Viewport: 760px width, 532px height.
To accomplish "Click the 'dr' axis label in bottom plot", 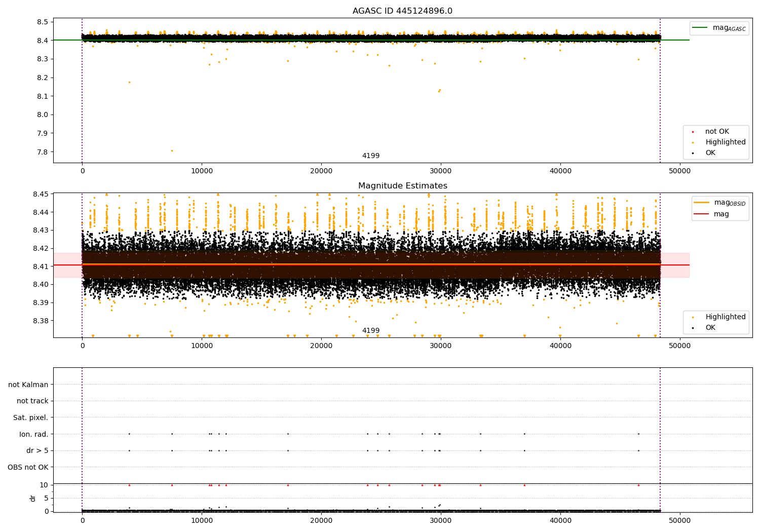I will [33, 498].
